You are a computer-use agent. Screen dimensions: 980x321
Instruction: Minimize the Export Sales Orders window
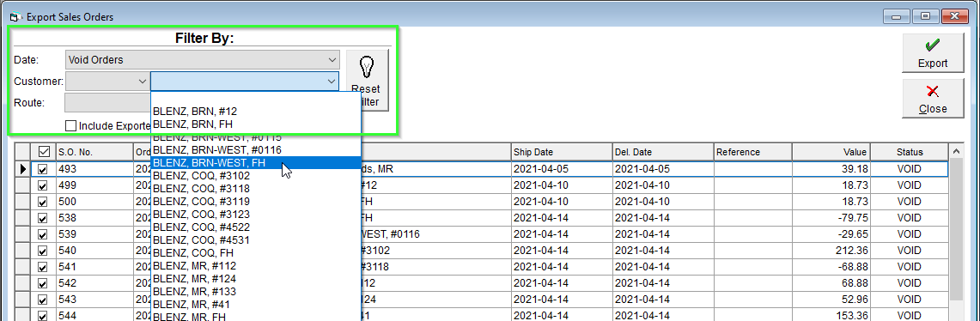click(896, 17)
